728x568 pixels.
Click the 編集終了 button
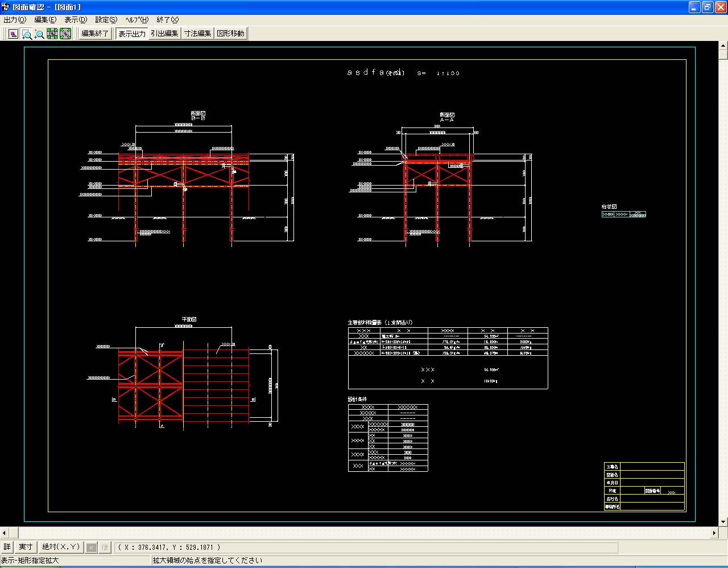(95, 34)
